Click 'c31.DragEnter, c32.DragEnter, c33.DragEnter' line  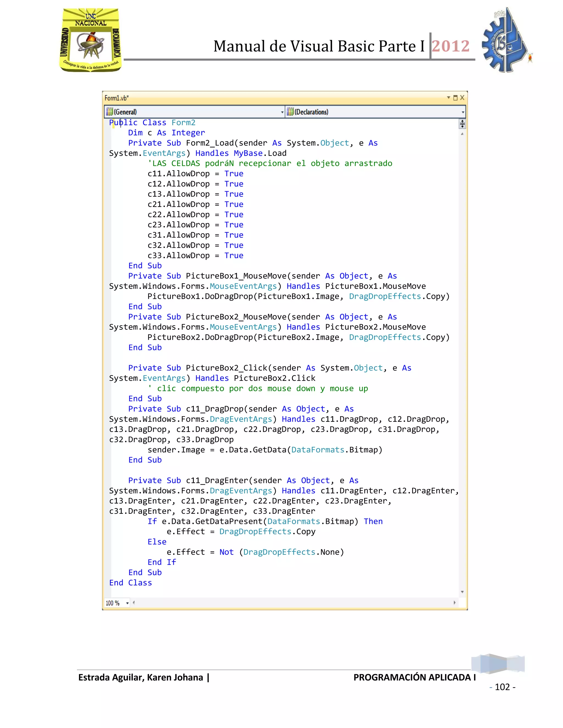coord(212,511)
